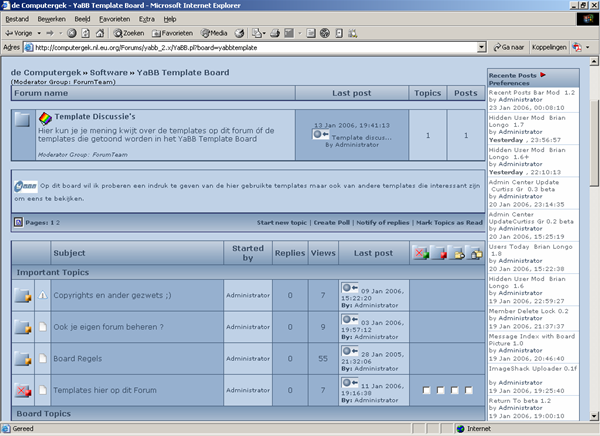600x436 pixels.
Task: Click last-post icon in Board Regels row
Action: point(350,351)
